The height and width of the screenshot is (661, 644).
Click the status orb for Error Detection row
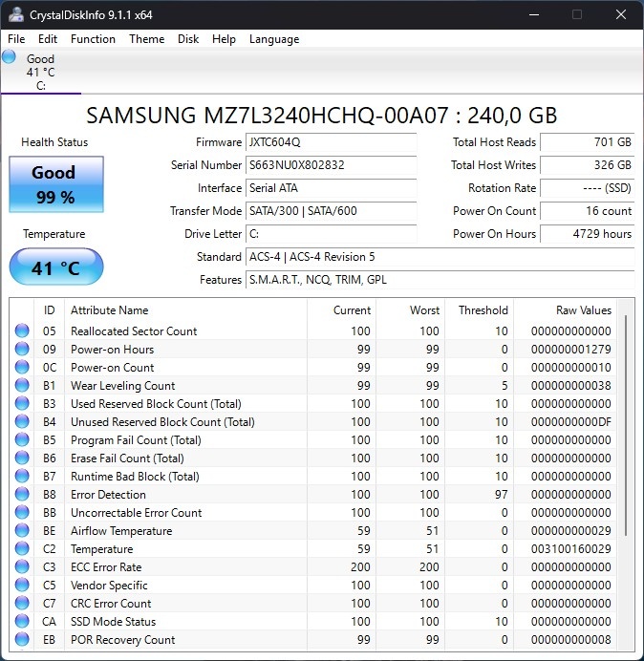(x=22, y=495)
